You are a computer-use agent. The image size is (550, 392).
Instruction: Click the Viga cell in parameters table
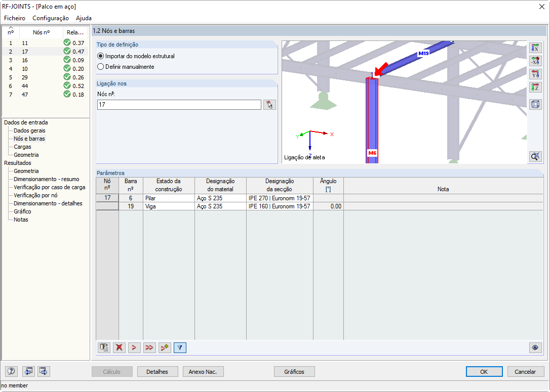click(x=169, y=206)
